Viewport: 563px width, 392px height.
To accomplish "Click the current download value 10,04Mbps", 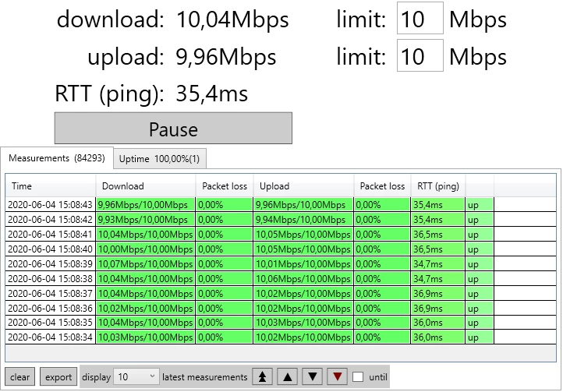I will tap(232, 19).
